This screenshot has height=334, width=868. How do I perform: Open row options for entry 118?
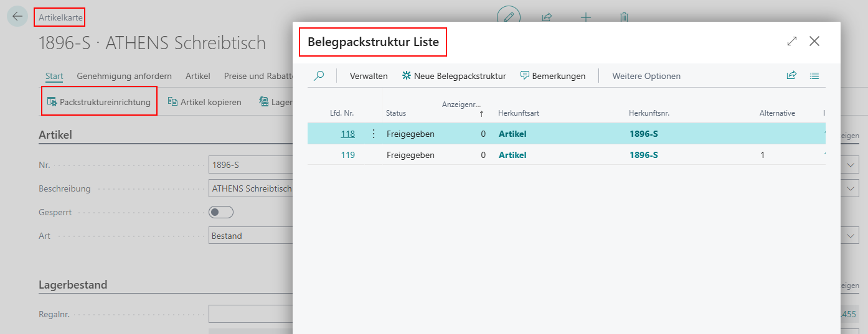point(374,134)
